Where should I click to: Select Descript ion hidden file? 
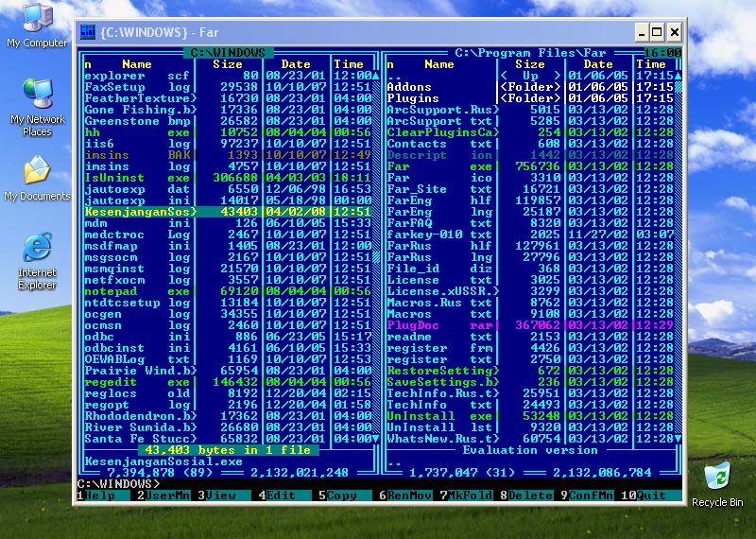pyautogui.click(x=530, y=155)
